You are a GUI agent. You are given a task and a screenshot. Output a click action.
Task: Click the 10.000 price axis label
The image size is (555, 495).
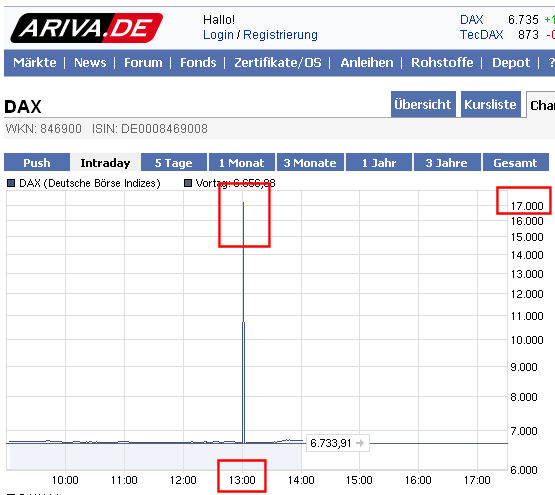pos(527,340)
